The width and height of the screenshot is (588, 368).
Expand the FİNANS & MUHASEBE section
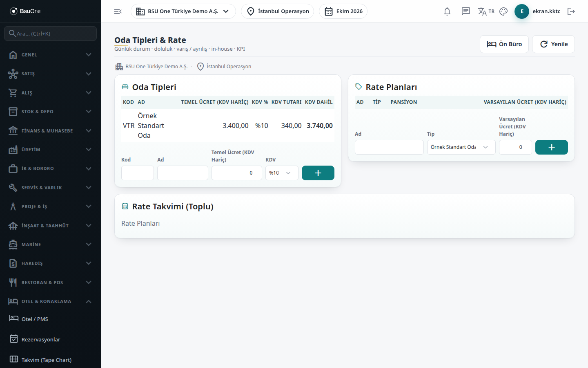click(51, 131)
